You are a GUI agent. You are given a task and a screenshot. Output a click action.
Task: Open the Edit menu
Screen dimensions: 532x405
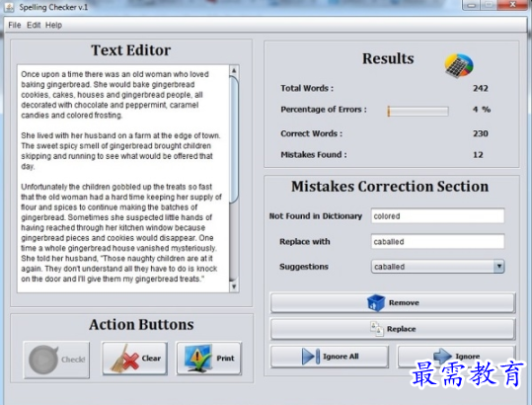[x=34, y=25]
